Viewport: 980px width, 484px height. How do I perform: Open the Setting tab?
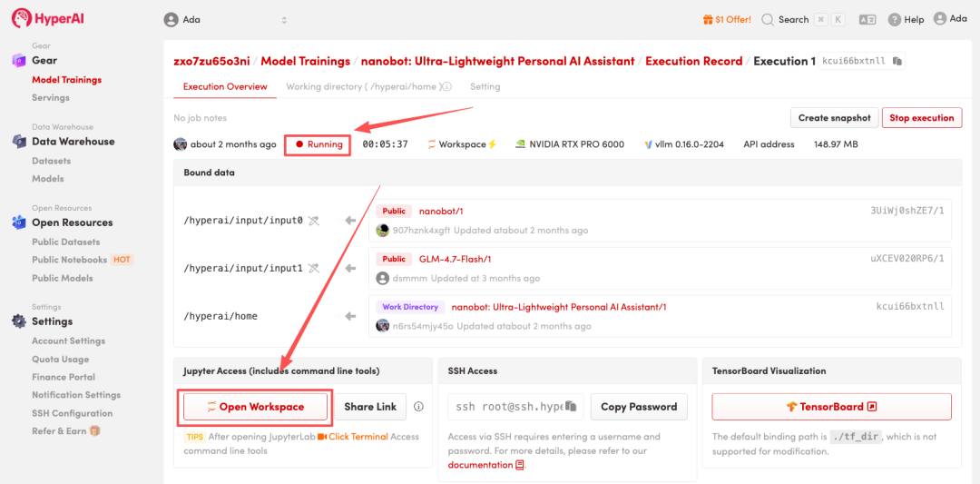coord(485,87)
